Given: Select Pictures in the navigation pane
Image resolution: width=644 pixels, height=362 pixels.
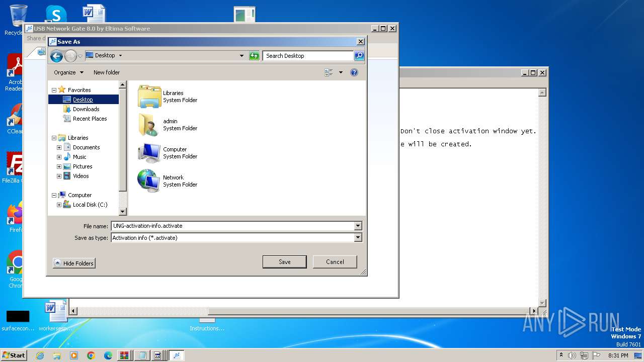Looking at the screenshot, I should point(83,166).
